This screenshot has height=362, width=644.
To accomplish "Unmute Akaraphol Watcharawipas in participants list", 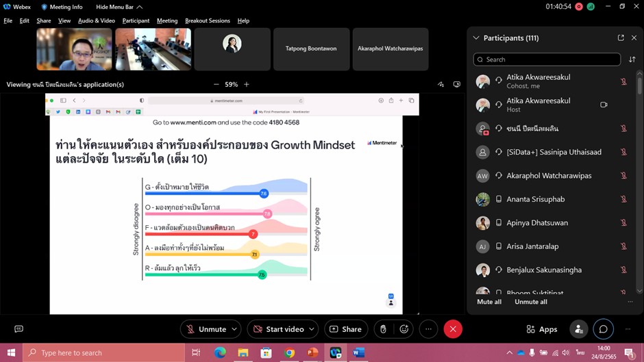I will pyautogui.click(x=623, y=176).
